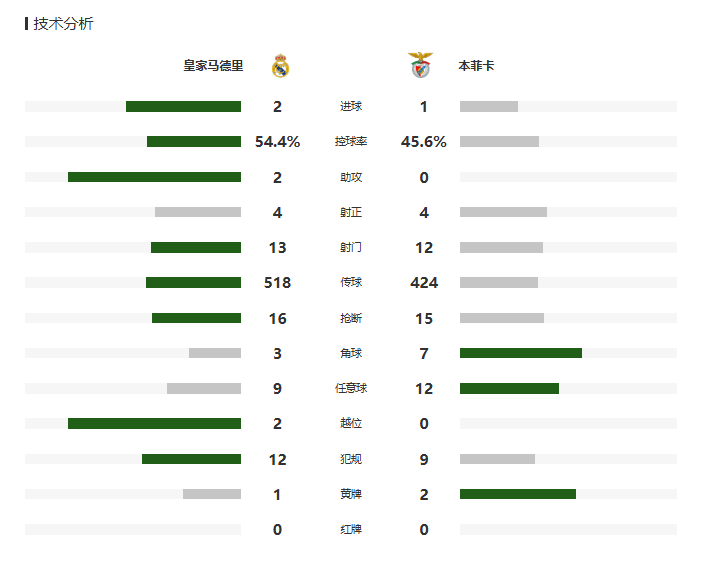The height and width of the screenshot is (577, 706).
Task: Click the Real Madrid club crest icon
Action: coord(281,66)
